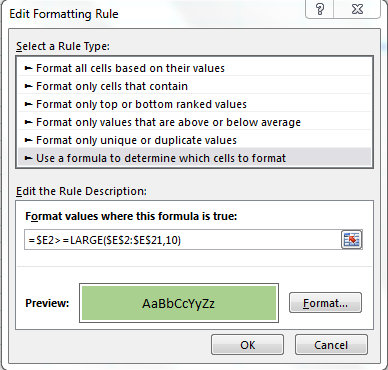Click arrow bullet beside 'top or bottom ranked values'
Viewport: 388px width, 370px height.
(29, 104)
